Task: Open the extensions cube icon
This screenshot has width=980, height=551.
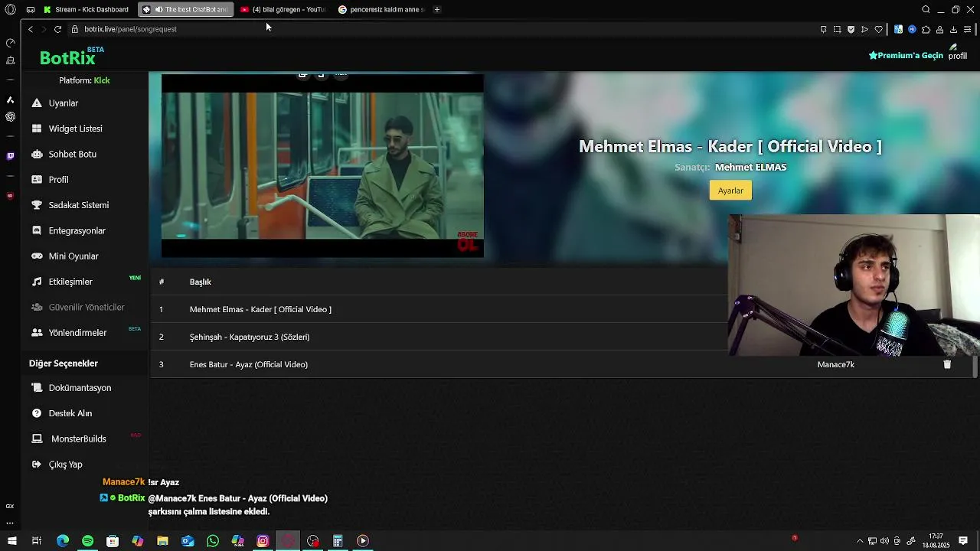Action: point(926,29)
